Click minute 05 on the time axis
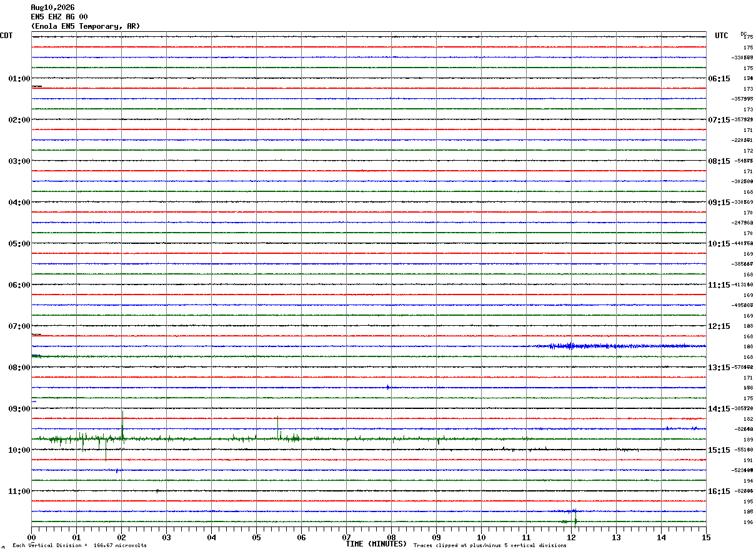 pos(257,537)
